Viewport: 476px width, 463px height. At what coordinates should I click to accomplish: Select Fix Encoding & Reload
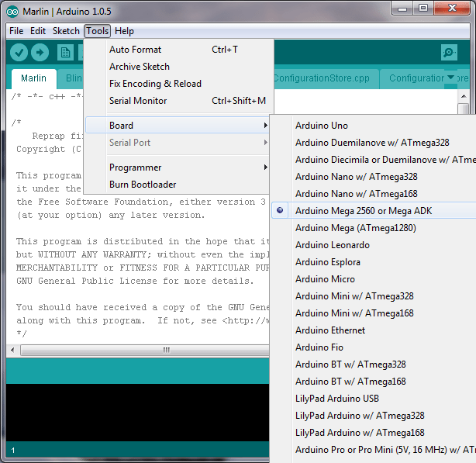pos(178,84)
